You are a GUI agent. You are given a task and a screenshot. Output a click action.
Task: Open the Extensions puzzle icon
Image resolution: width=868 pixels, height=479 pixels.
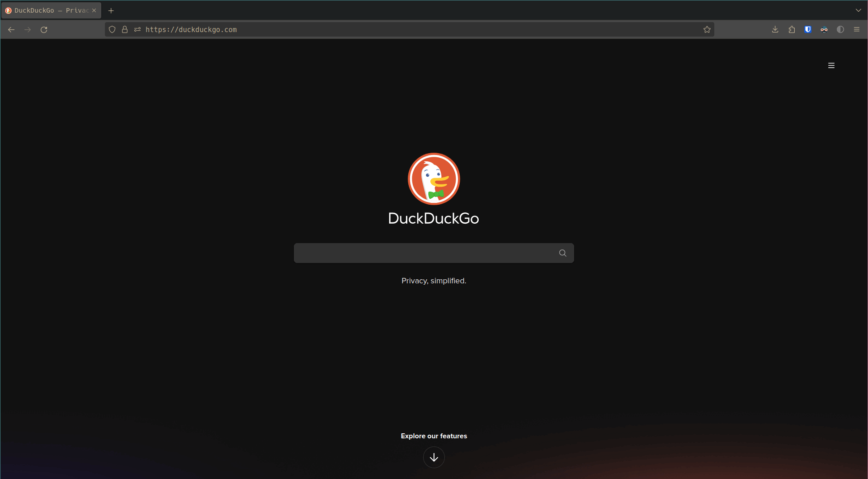tap(792, 30)
